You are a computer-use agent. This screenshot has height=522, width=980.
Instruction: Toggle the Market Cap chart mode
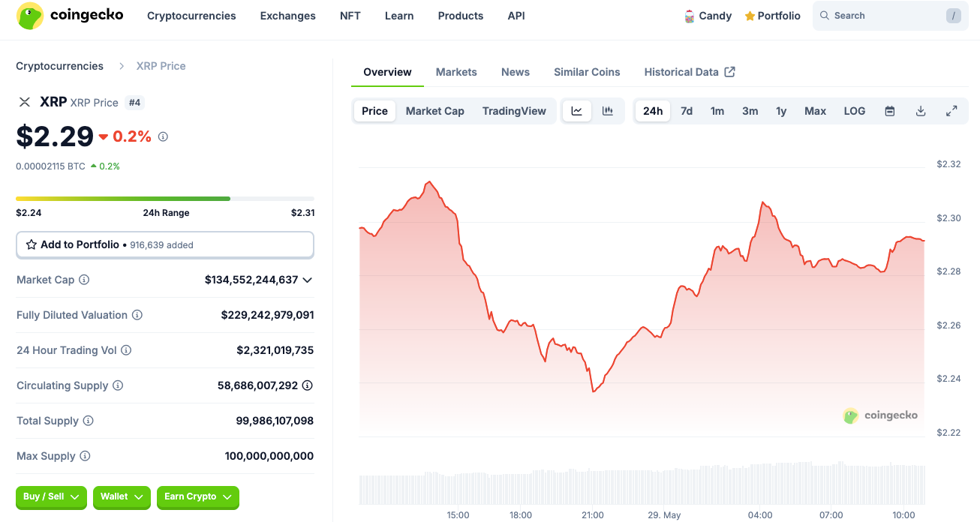point(435,111)
